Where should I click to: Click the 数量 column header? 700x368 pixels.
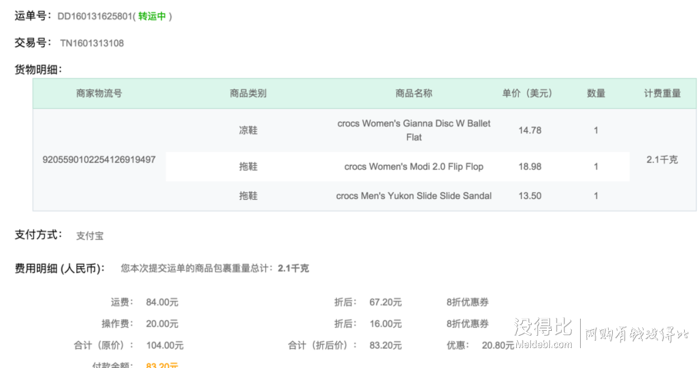pos(596,93)
